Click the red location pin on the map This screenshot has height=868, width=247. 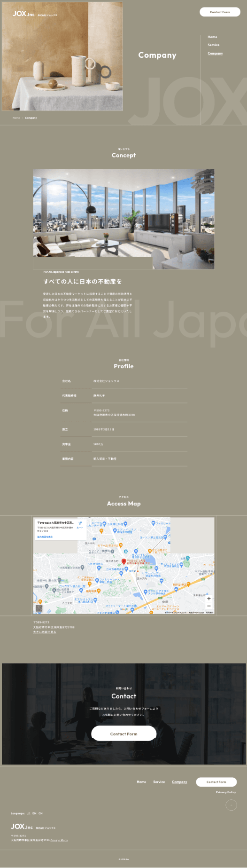[124, 561]
